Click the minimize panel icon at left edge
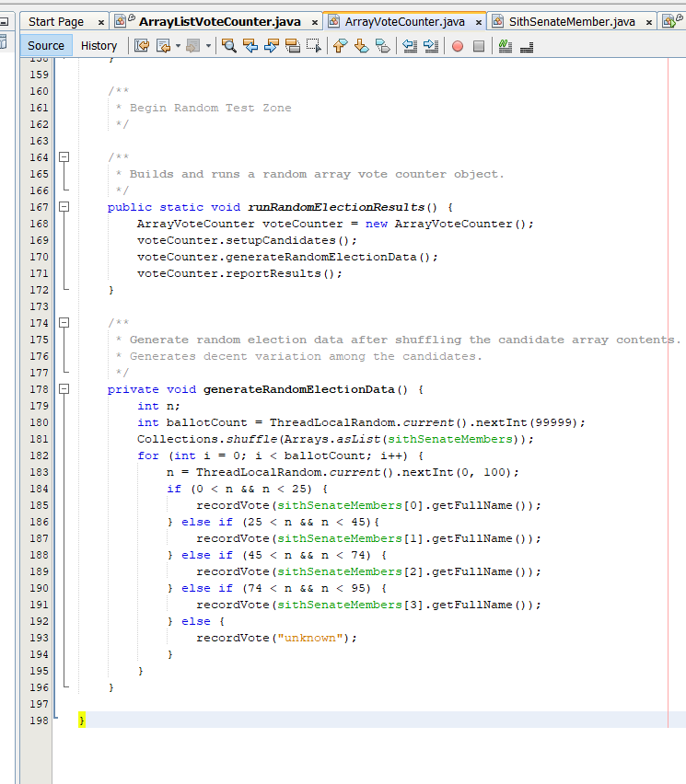686x784 pixels. click(x=4, y=22)
